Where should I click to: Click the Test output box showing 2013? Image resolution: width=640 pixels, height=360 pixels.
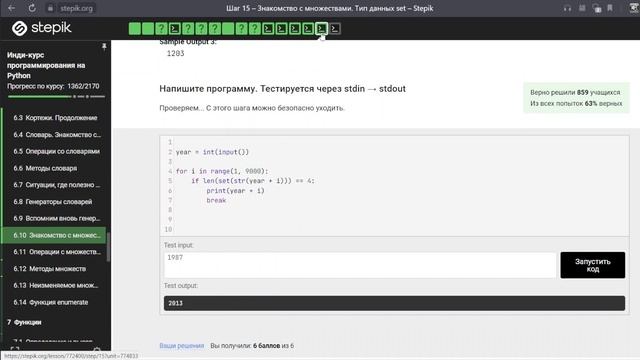(394, 303)
